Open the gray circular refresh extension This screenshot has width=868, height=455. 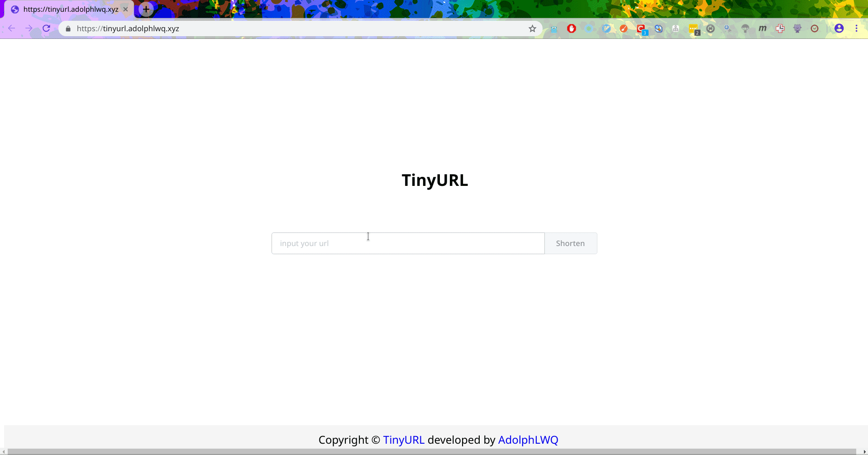click(711, 28)
